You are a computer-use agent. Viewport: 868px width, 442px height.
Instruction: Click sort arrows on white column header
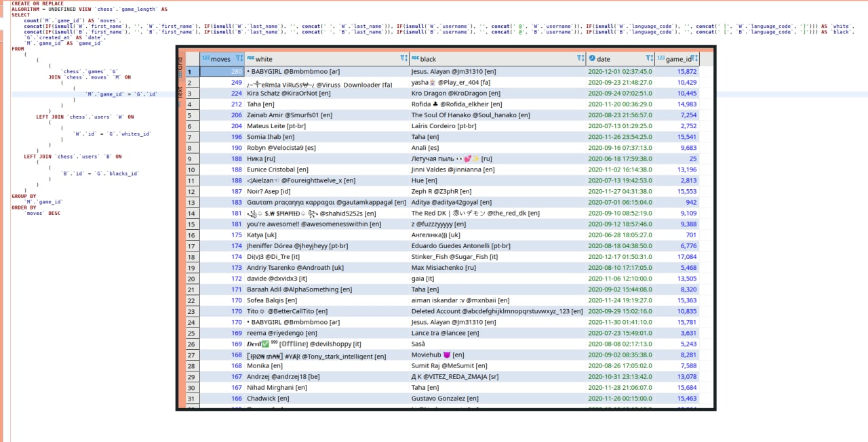pos(407,58)
